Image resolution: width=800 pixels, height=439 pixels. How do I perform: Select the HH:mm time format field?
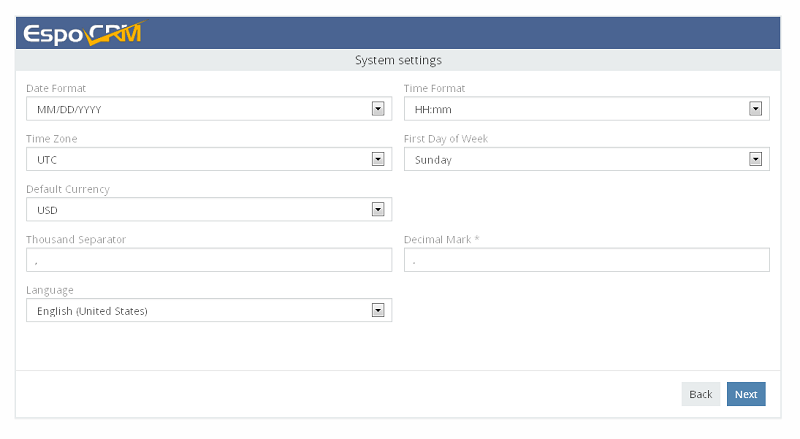click(587, 109)
